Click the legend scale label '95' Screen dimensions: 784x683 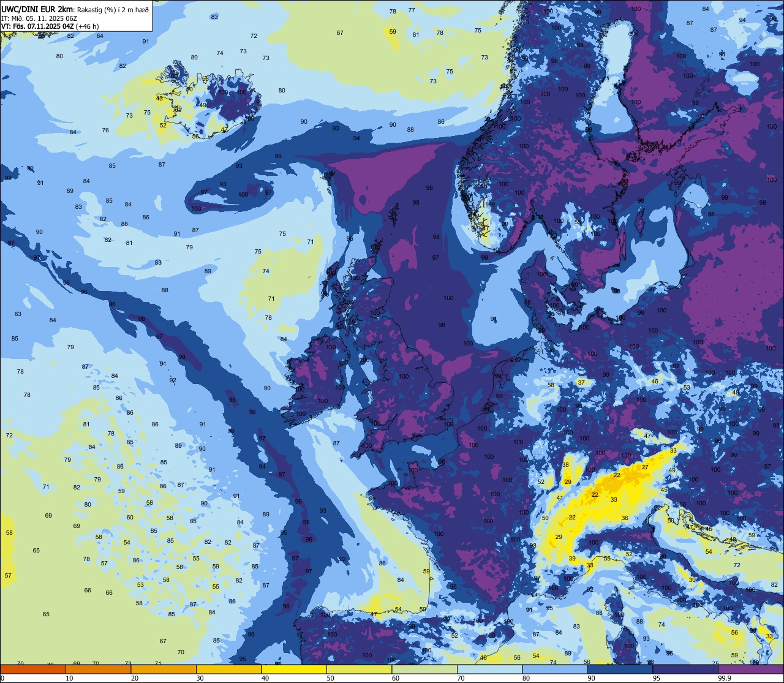tap(657, 678)
